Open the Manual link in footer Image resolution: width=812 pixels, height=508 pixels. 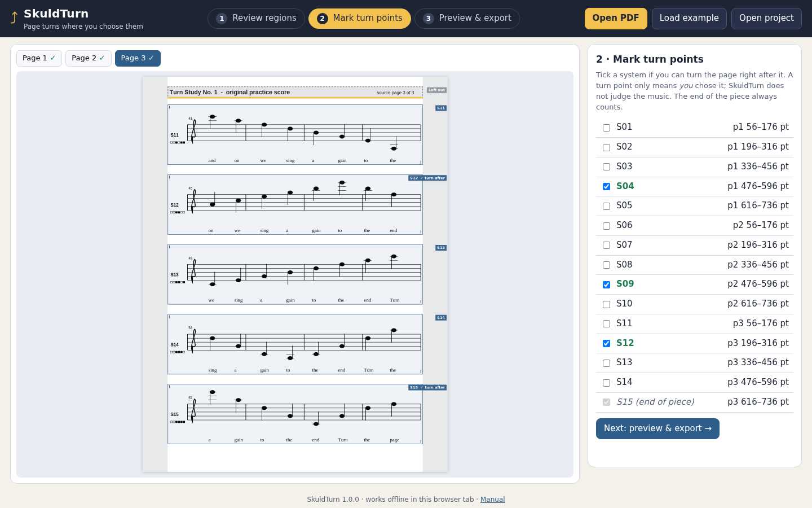[x=492, y=500]
